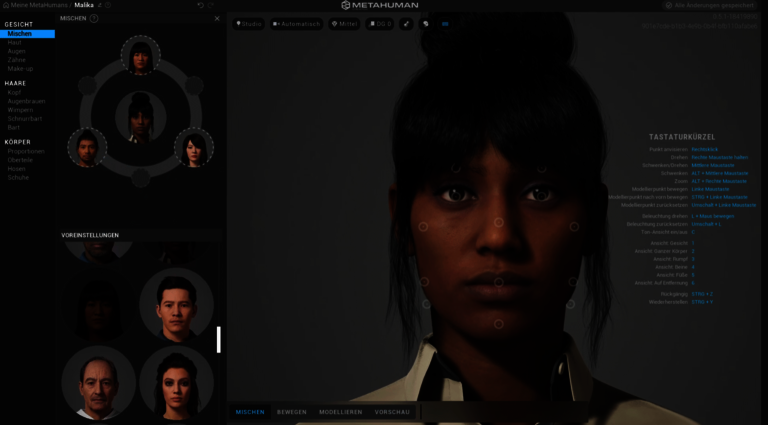The width and height of the screenshot is (768, 425).
Task: Open the Hosen section
Action: pos(16,169)
